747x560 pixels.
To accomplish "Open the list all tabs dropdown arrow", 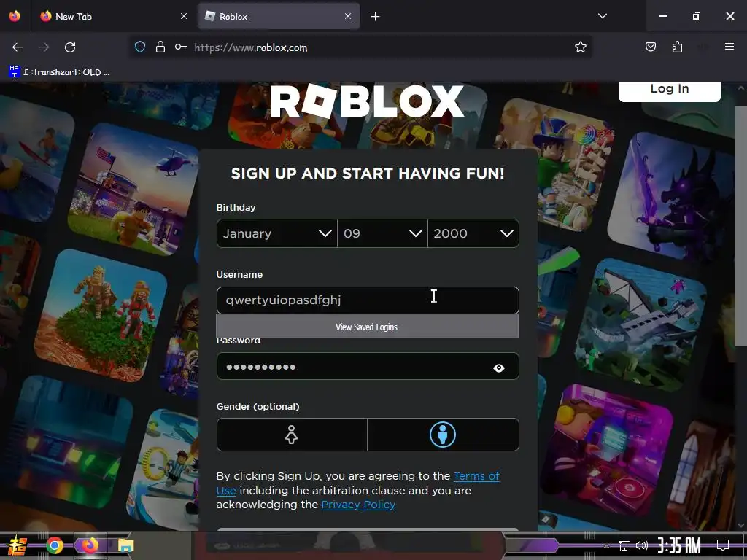I will point(602,16).
